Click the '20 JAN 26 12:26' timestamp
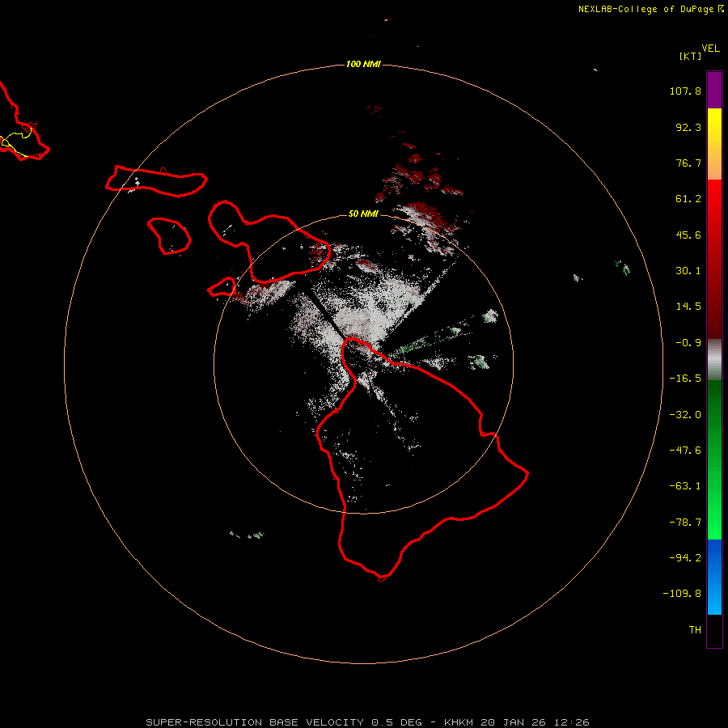728x728 pixels. point(535,722)
